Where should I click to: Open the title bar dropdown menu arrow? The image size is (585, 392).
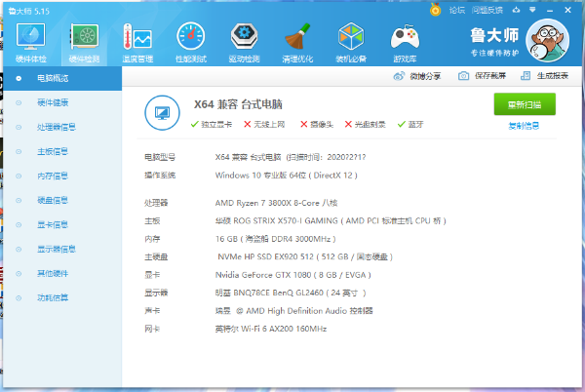[532, 10]
